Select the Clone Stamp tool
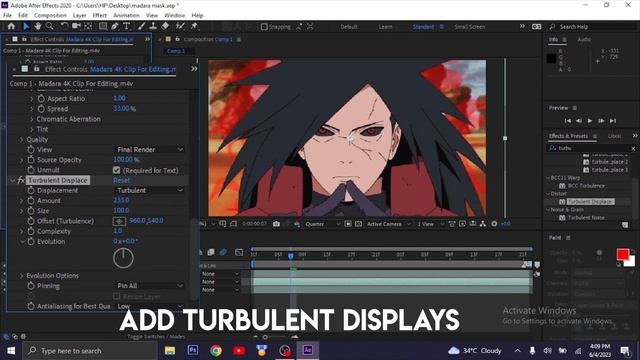The width and height of the screenshot is (640, 360). (153, 26)
